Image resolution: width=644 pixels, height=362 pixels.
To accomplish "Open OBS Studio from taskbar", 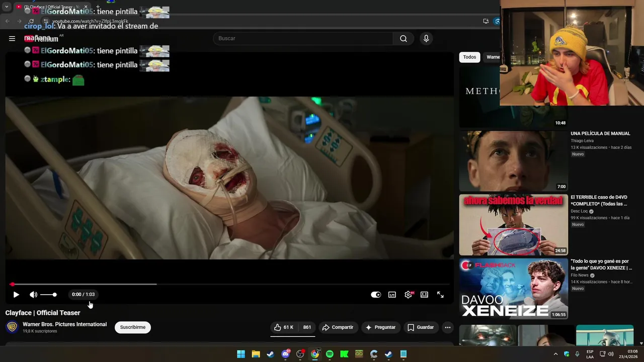I will (300, 354).
